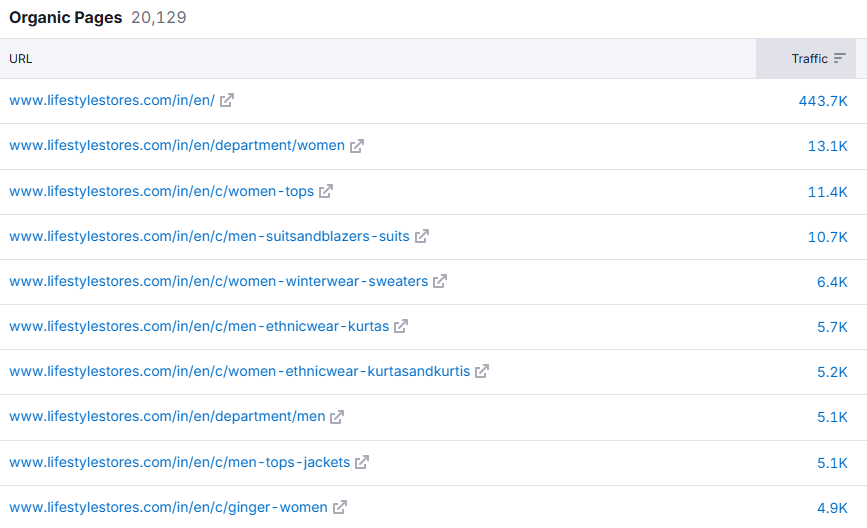Image resolution: width=867 pixels, height=528 pixels.
Task: Click external link icon for men-tops-jackets
Action: click(362, 462)
